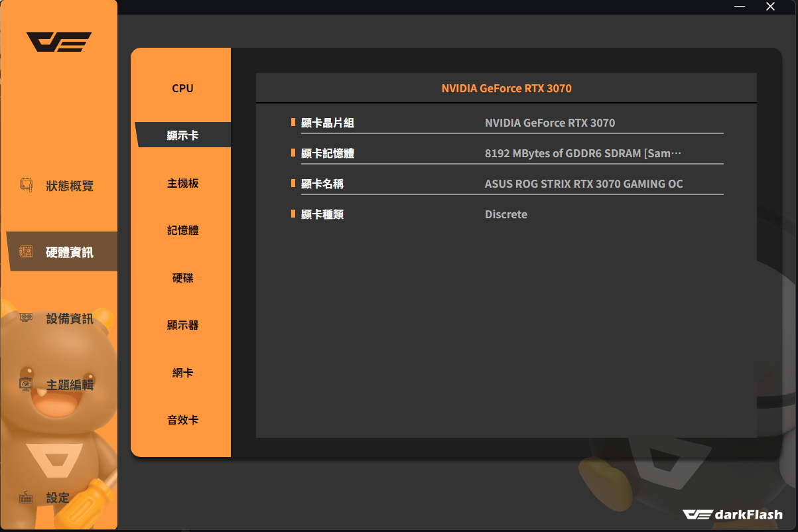Viewport: 798px width, 532px height.
Task: Close the darkFlash window
Action: [x=770, y=7]
